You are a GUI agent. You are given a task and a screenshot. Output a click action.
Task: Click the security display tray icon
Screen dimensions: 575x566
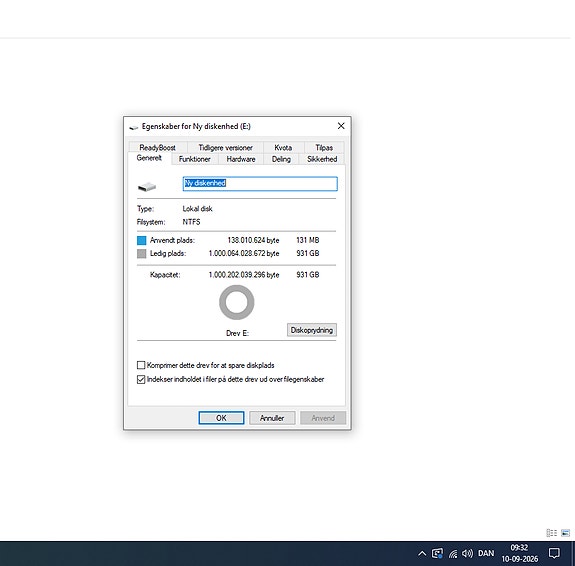pos(437,554)
